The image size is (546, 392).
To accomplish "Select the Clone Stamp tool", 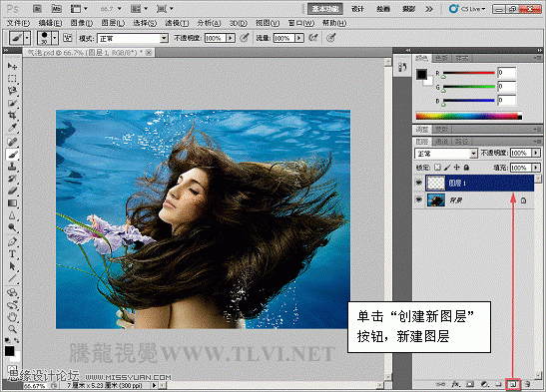I will (x=12, y=167).
